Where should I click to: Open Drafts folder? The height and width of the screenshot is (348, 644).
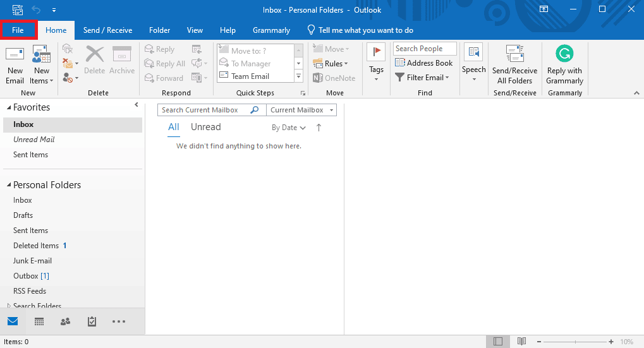click(x=23, y=215)
